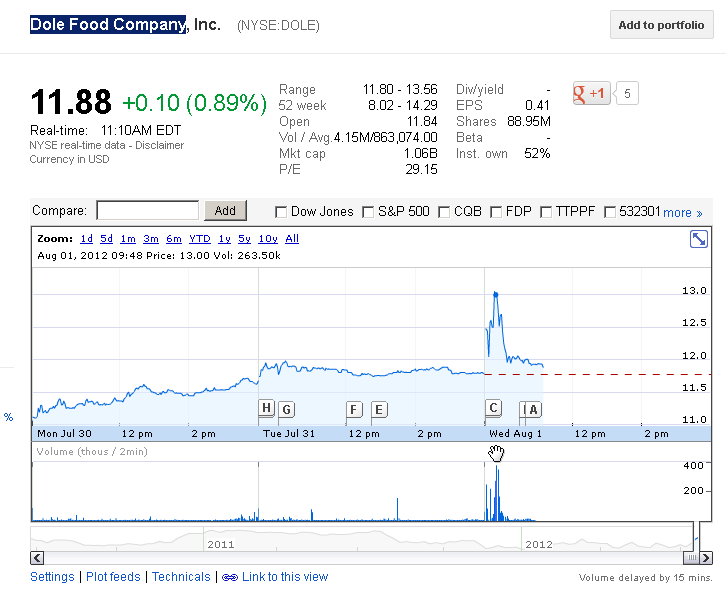Set chart zoom to 5d
726x603 pixels.
coord(106,239)
